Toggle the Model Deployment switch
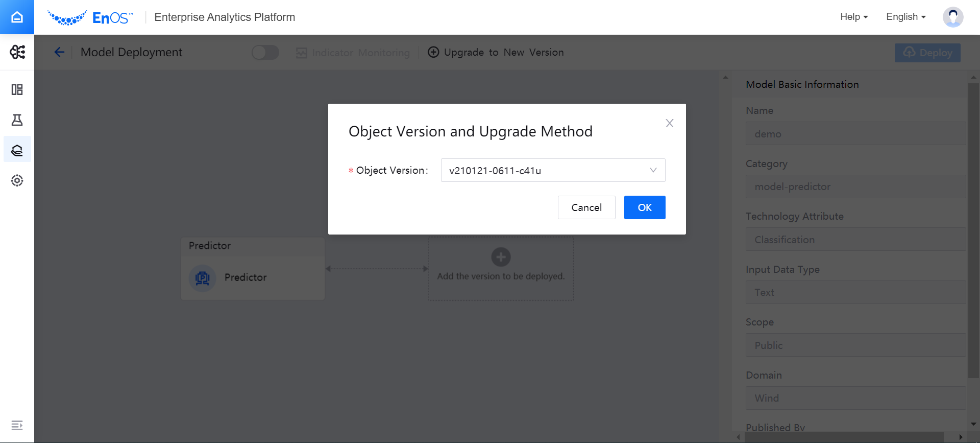The image size is (980, 443). click(x=265, y=52)
